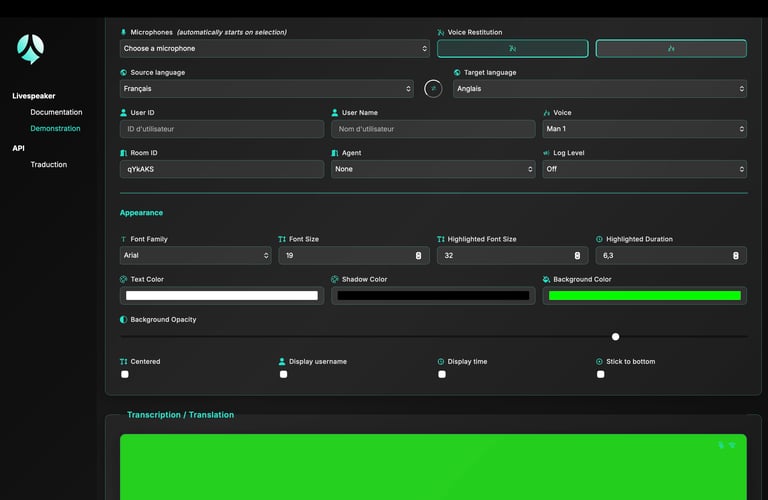Open the Voice dropdown showing Man 1

tap(645, 129)
